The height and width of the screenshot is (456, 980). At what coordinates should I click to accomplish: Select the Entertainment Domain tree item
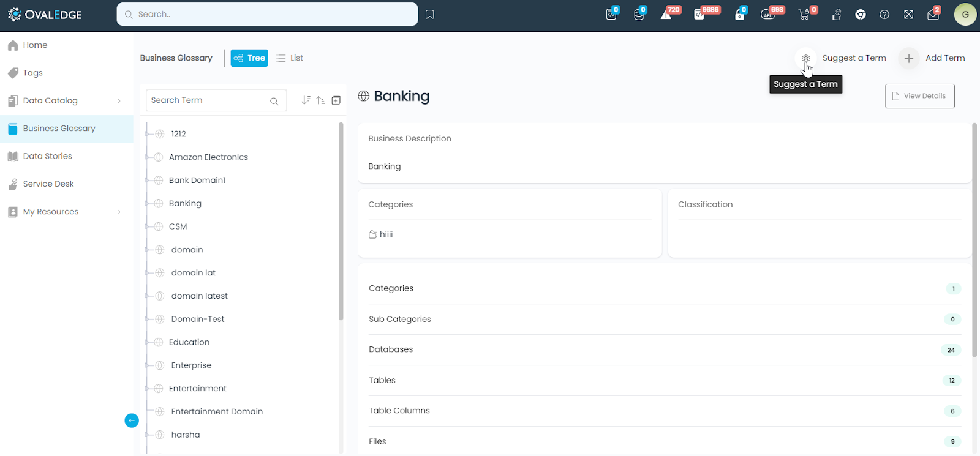[217, 412]
